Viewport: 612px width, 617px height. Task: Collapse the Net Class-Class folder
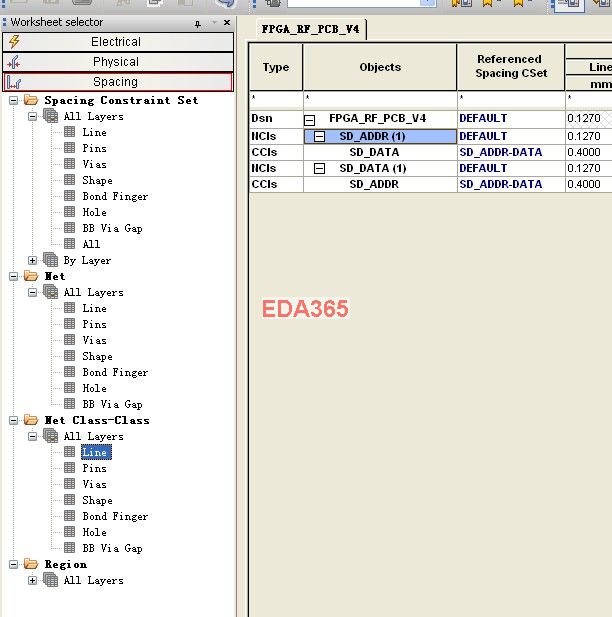(13, 420)
